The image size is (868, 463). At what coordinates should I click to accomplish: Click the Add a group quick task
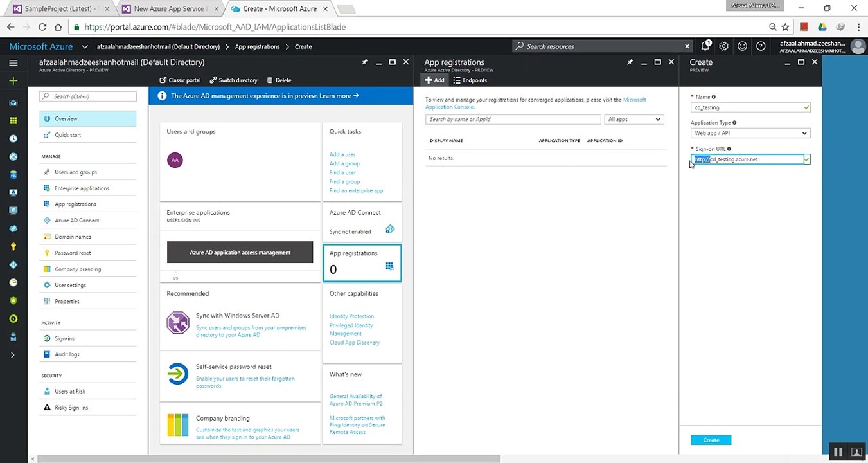pos(344,163)
